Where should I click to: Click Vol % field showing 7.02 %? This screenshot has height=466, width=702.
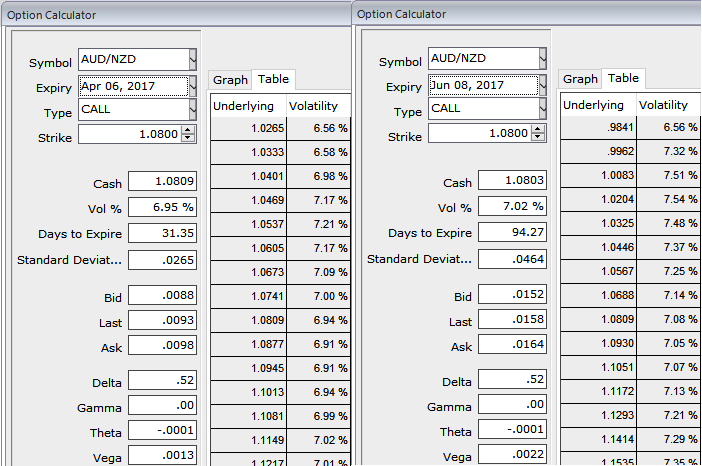(513, 206)
